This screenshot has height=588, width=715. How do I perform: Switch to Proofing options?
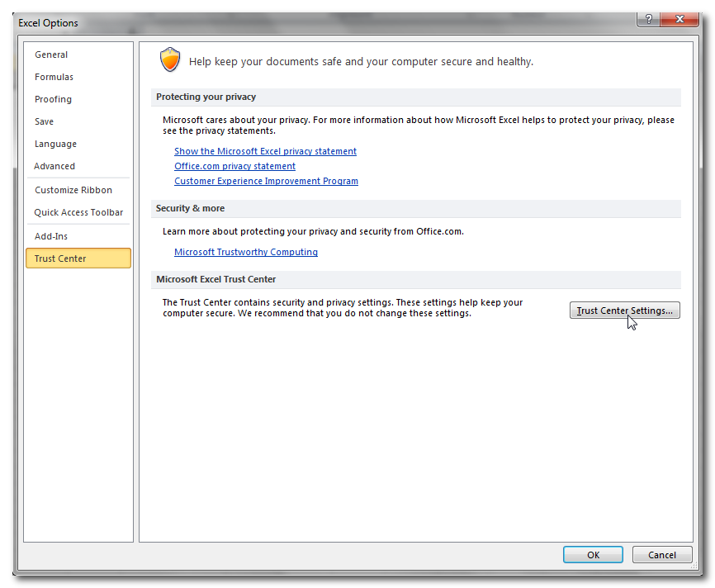coord(53,99)
